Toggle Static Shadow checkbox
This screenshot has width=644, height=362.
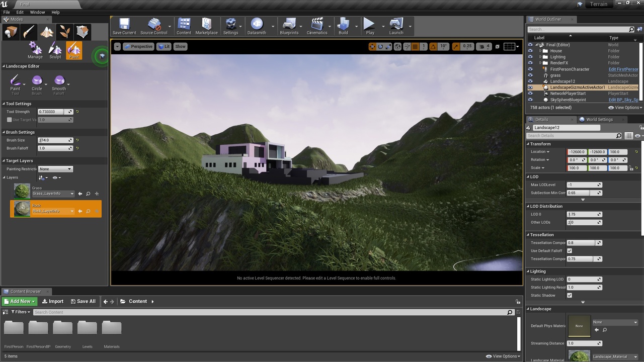pyautogui.click(x=570, y=295)
